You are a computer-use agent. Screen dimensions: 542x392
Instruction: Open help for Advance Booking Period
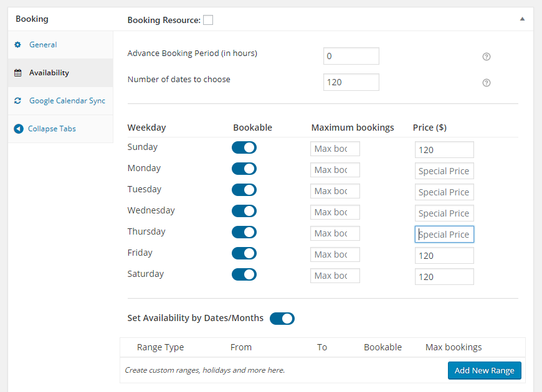(x=487, y=57)
